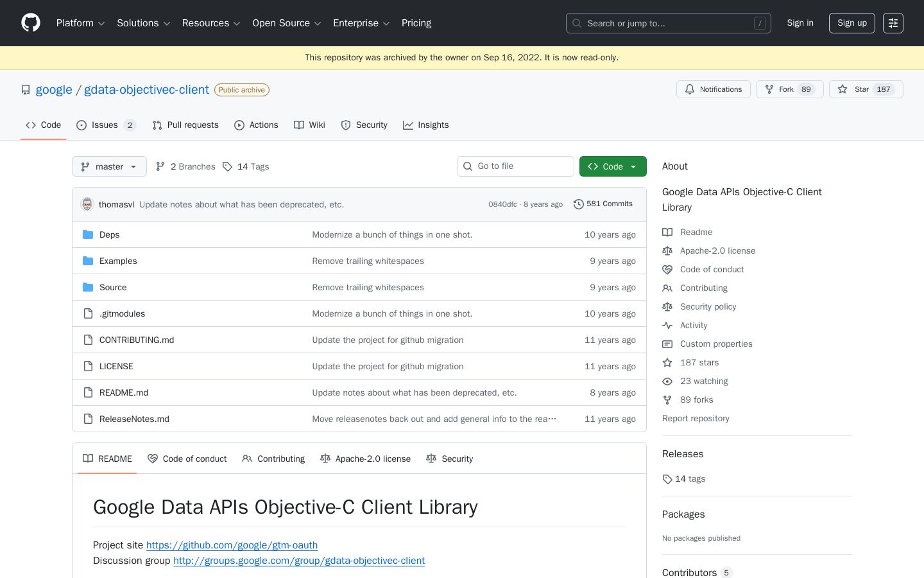This screenshot has width=924, height=578.
Task: Open commit hash 0840dfc
Action: click(502, 204)
